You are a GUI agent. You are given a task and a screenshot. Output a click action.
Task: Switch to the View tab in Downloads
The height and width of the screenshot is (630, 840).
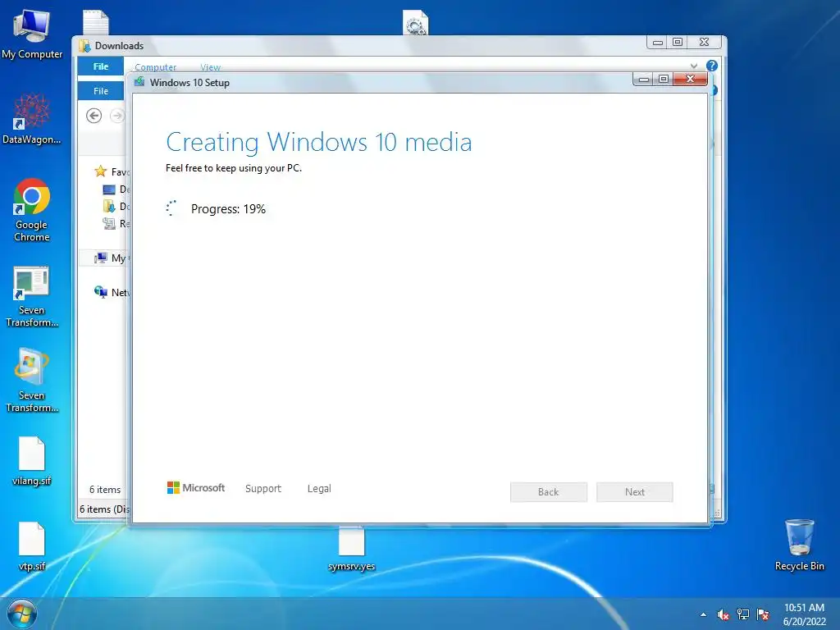pyautogui.click(x=211, y=67)
